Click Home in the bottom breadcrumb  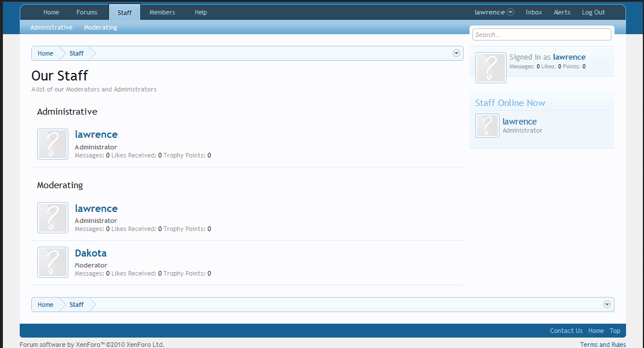click(46, 305)
